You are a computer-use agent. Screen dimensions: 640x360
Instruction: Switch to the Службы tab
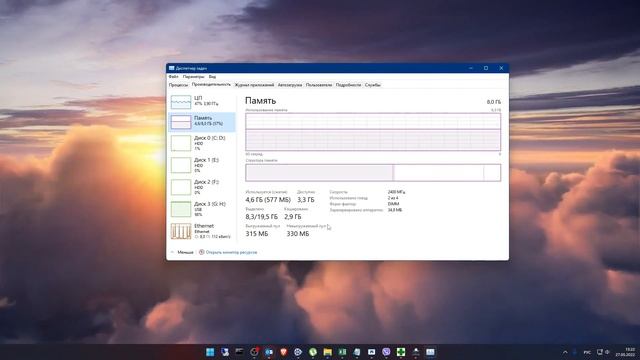point(373,85)
